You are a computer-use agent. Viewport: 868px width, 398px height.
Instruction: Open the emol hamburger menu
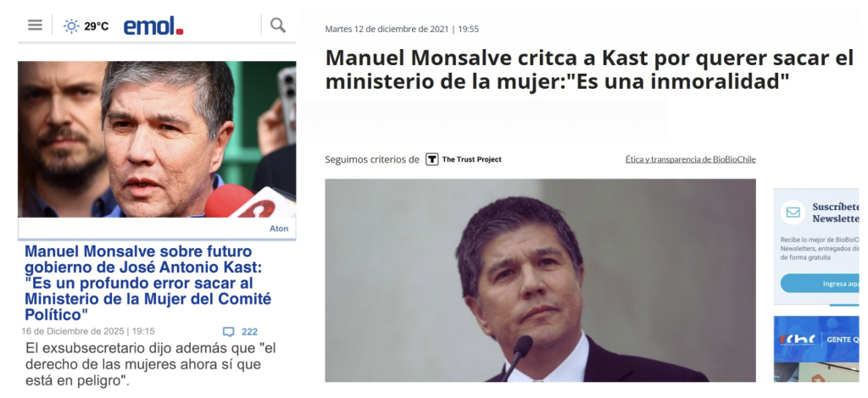[35, 25]
